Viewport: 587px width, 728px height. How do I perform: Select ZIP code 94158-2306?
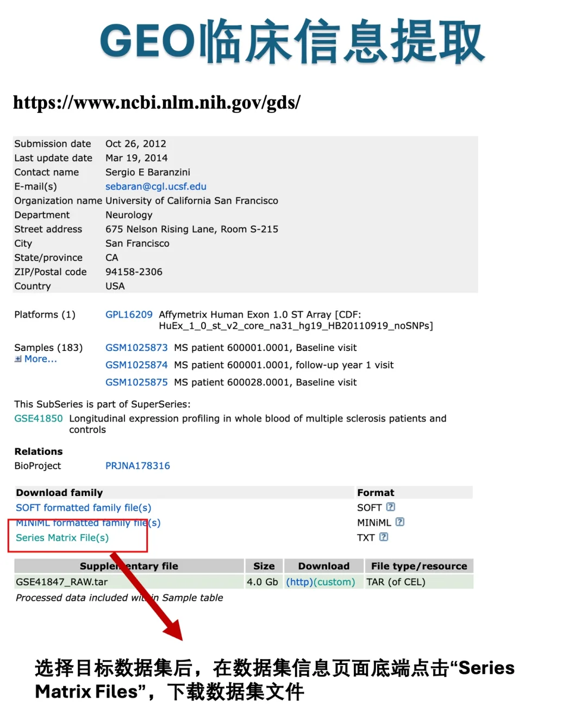[x=134, y=272]
